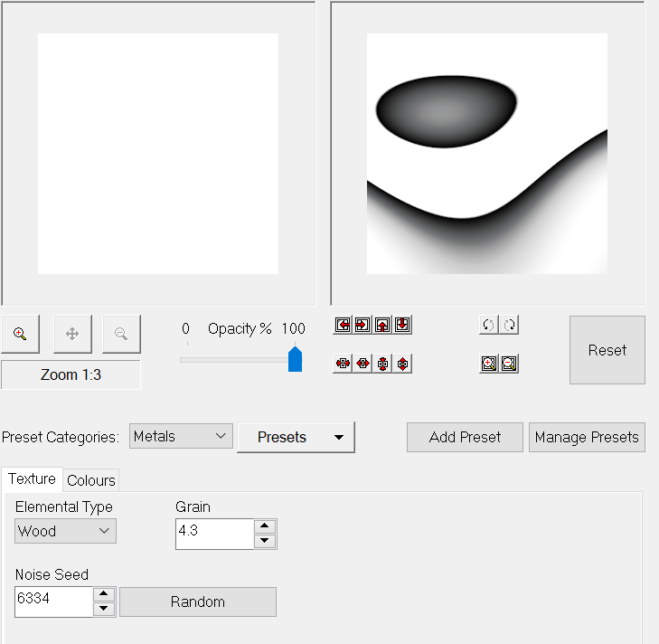Image resolution: width=659 pixels, height=644 pixels.
Task: Click the stretch horizontally icon
Action: click(362, 364)
